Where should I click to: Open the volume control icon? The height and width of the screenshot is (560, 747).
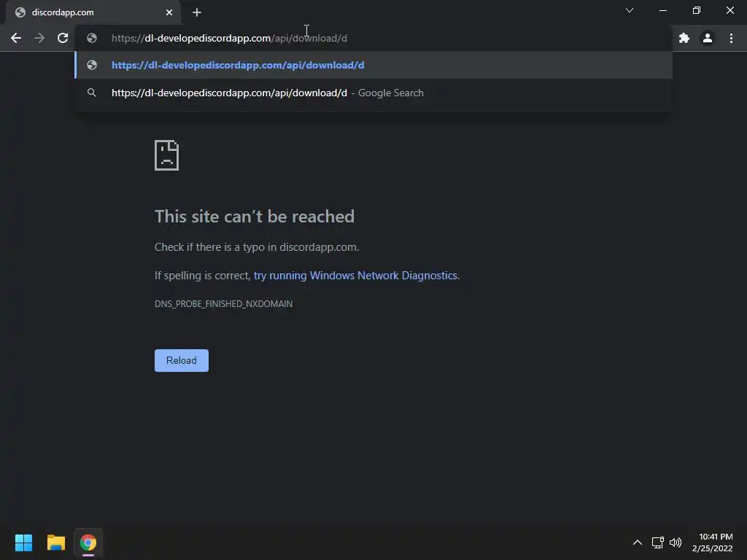(x=676, y=542)
